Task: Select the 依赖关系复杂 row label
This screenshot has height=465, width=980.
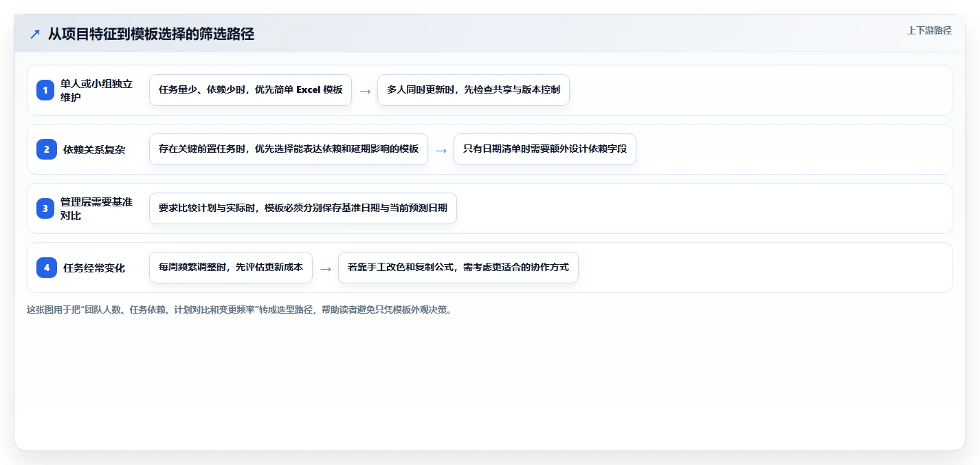Action: pos(94,149)
